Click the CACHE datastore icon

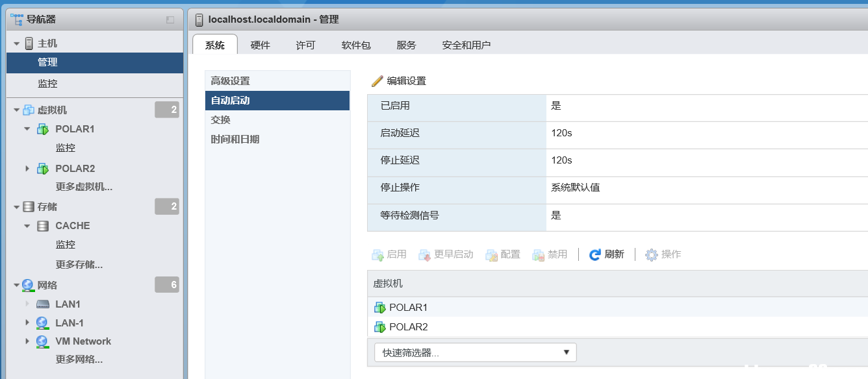43,226
